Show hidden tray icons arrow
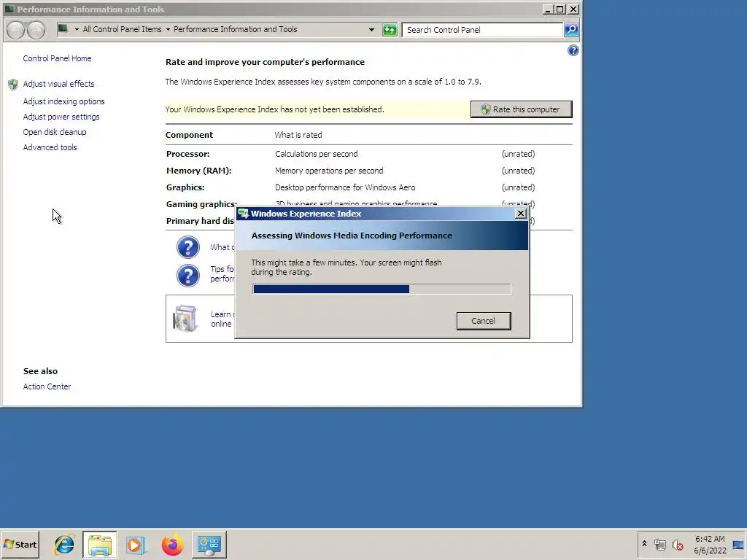Viewport: 747px width, 560px height. coord(644,544)
